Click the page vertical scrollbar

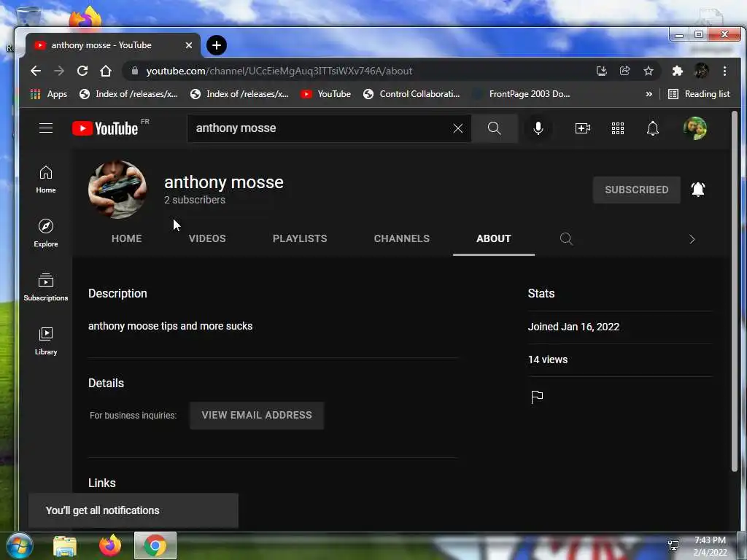click(x=734, y=292)
